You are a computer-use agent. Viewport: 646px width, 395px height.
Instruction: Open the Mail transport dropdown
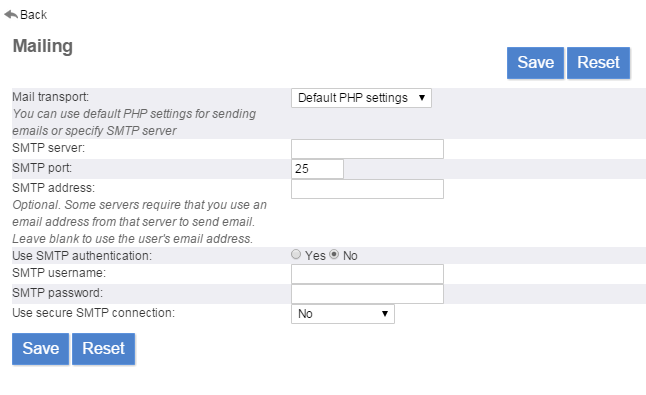pos(361,98)
